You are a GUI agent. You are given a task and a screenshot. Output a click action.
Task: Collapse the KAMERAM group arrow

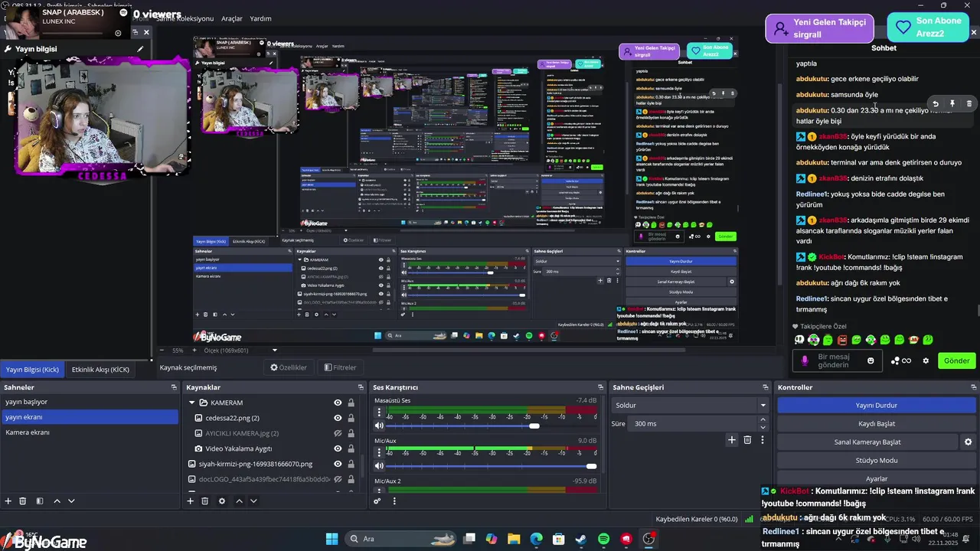tap(192, 403)
